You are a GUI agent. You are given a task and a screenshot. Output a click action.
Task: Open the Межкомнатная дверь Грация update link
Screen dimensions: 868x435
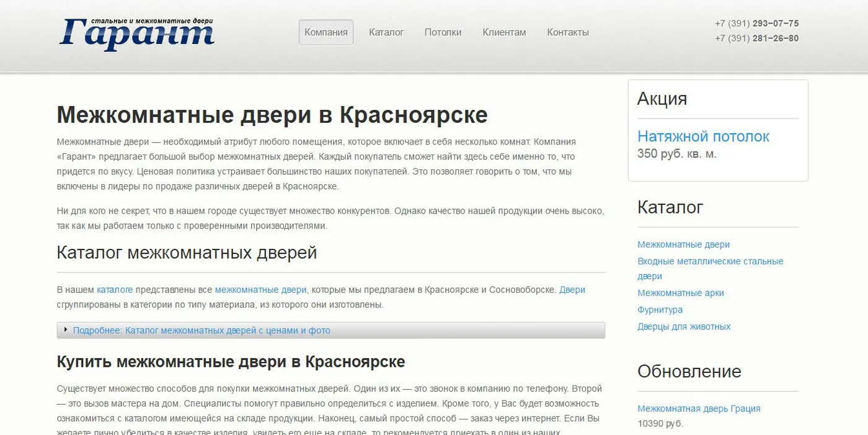pos(699,408)
